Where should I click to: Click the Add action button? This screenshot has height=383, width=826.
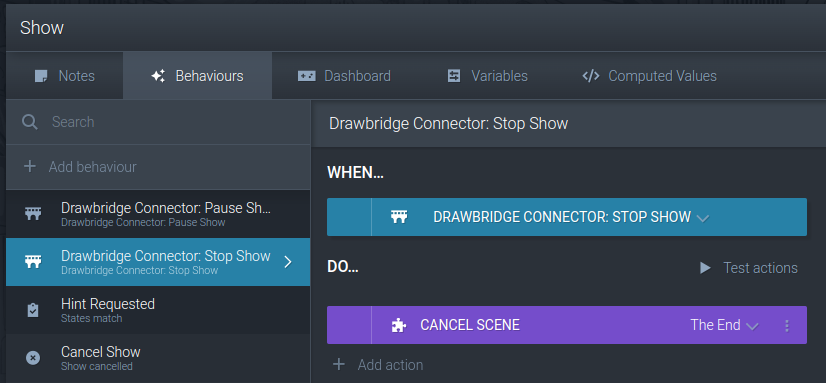click(378, 365)
